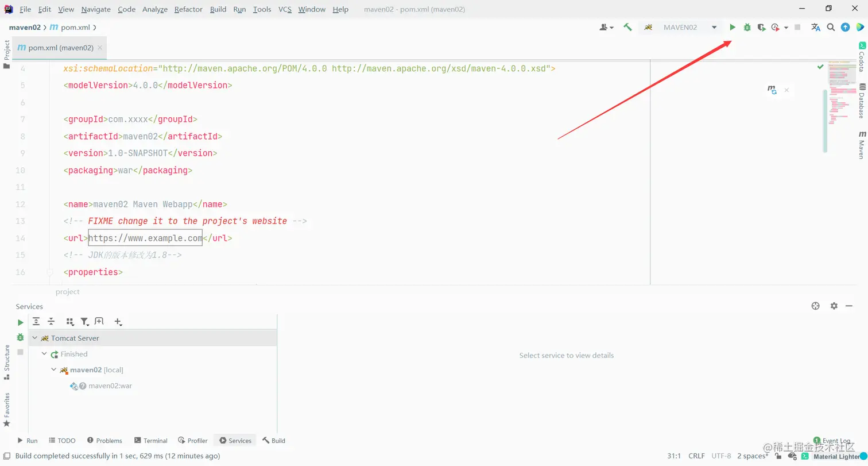Click the maven02 breadcrumb in the navigation bar
The height and width of the screenshot is (466, 868).
point(25,27)
